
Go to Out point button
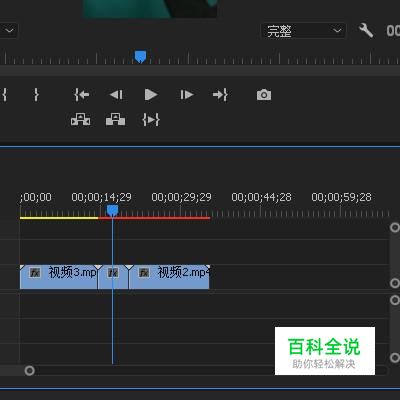point(220,95)
